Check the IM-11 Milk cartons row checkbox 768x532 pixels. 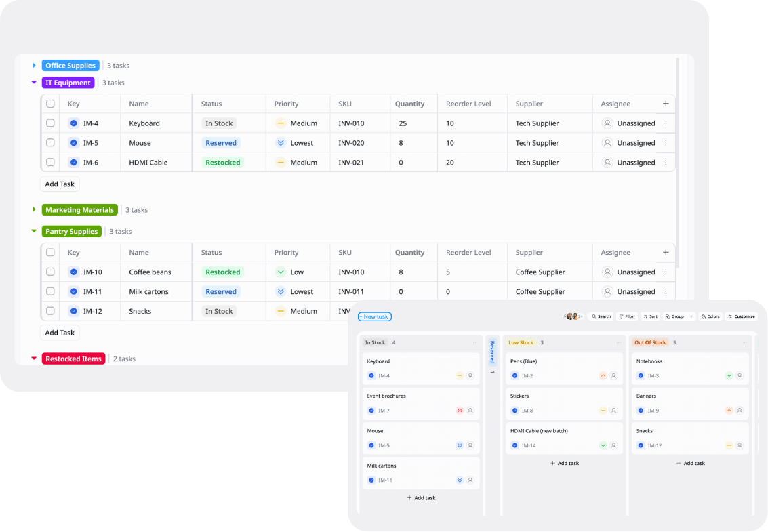50,291
